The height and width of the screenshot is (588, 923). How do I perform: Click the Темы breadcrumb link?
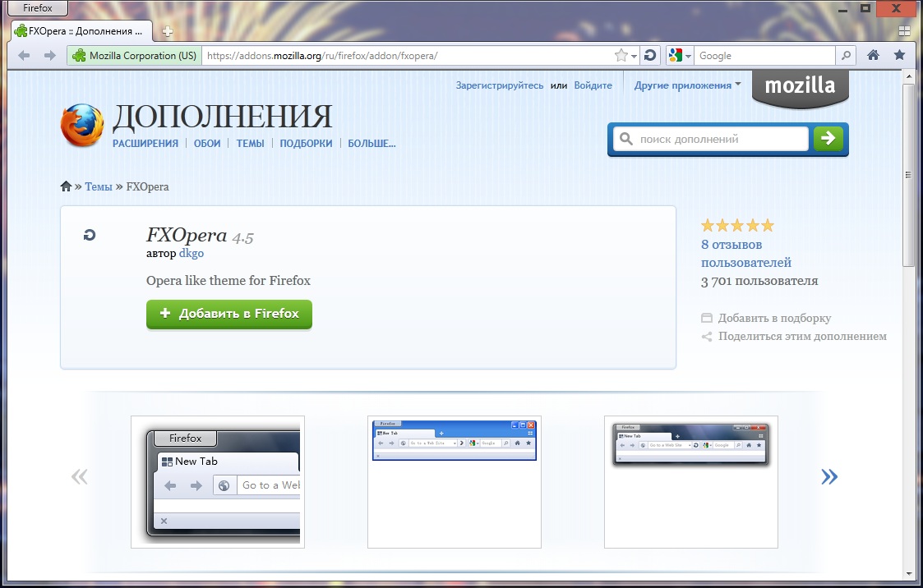[x=99, y=186]
